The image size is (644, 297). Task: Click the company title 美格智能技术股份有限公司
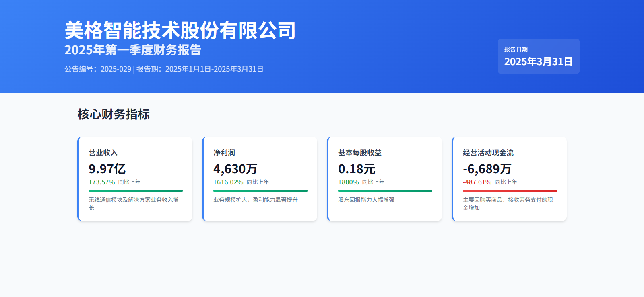click(180, 31)
